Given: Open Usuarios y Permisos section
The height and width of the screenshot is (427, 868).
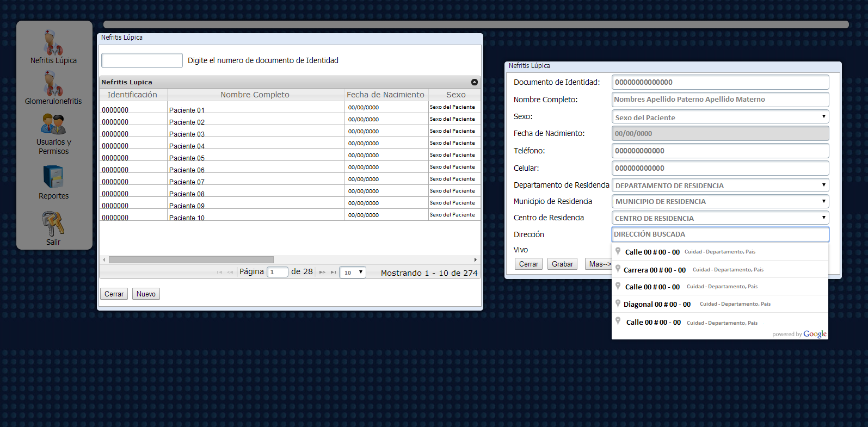Looking at the screenshot, I should click(x=53, y=125).
